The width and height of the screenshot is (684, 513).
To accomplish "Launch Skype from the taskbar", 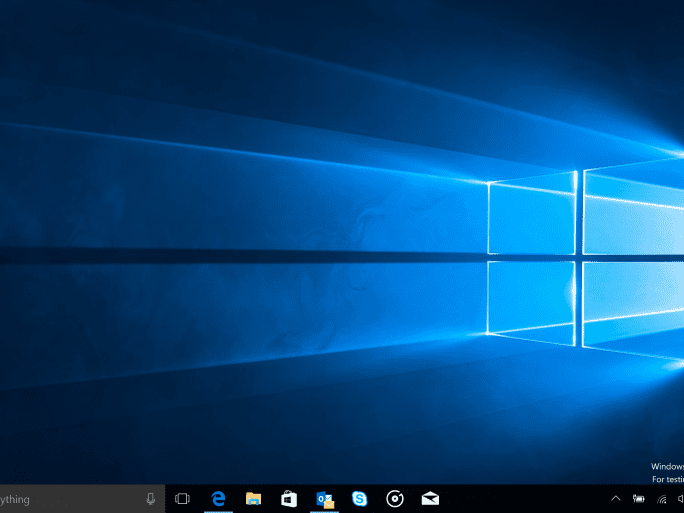I will pos(359,498).
